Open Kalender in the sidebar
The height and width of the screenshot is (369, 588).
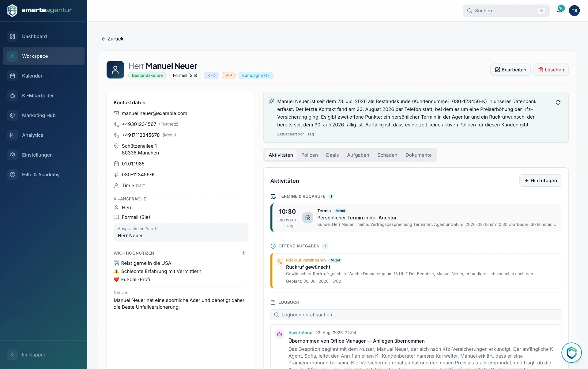(43, 76)
